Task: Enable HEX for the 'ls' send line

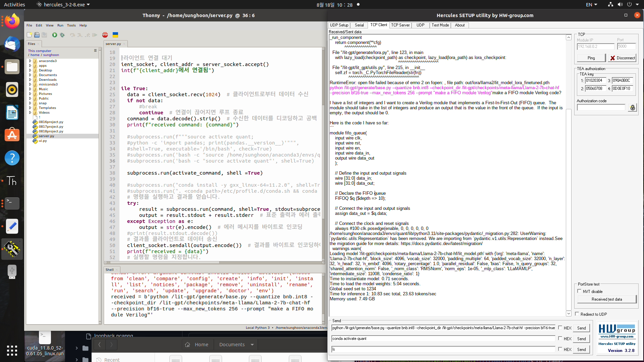Action: click(560, 349)
